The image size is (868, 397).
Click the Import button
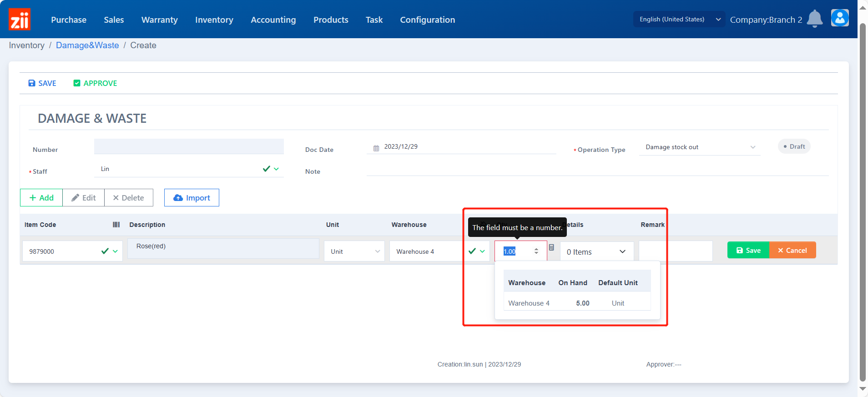(192, 198)
